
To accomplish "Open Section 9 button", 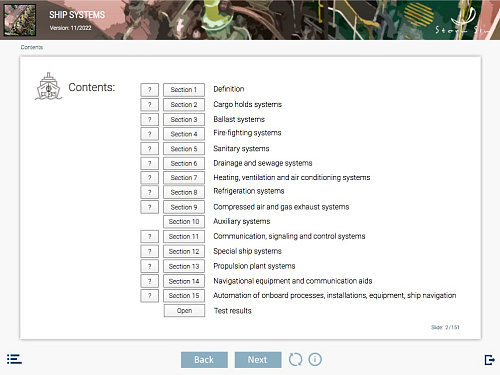I will 184,207.
